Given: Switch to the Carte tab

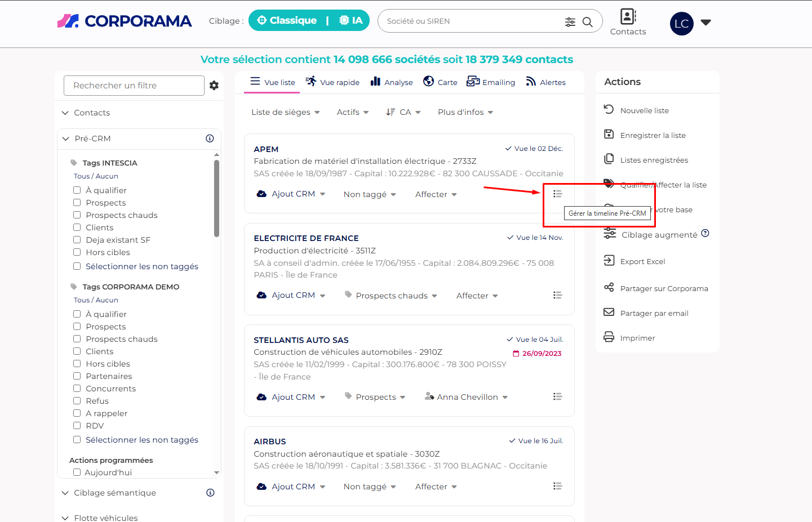Looking at the screenshot, I should (x=440, y=82).
